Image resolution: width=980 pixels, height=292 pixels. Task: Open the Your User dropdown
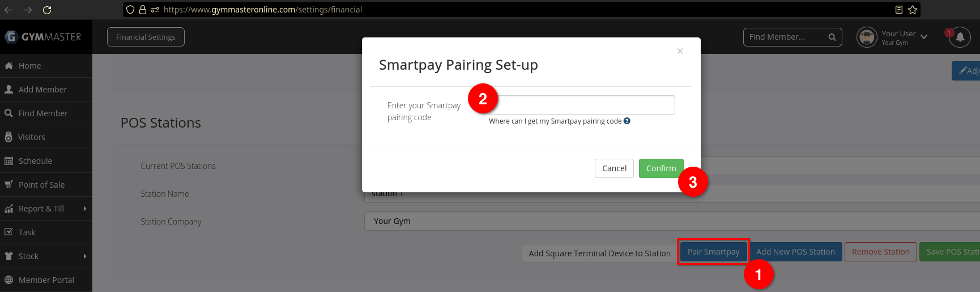pyautogui.click(x=924, y=37)
